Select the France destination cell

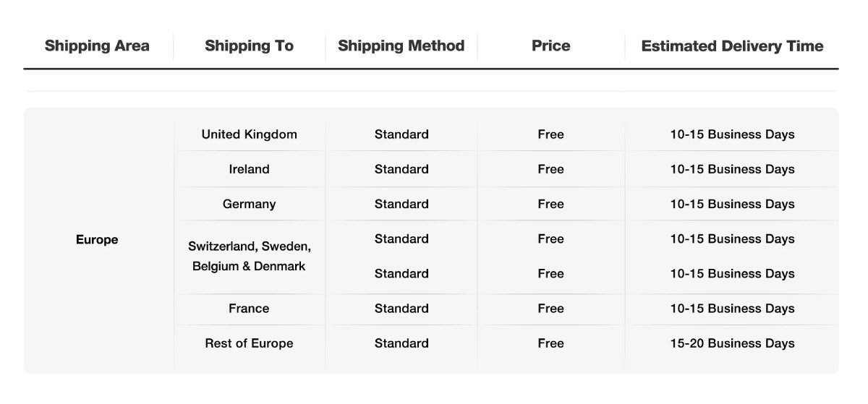249,309
